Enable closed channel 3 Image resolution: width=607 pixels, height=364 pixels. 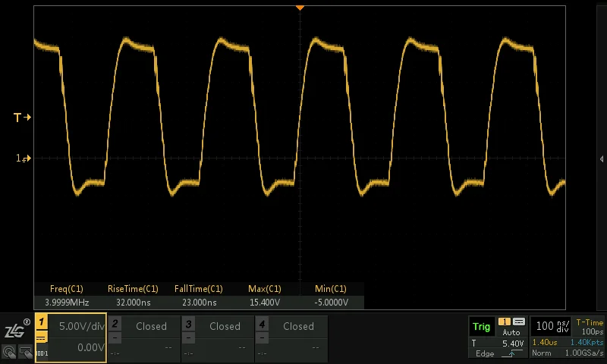click(225, 327)
